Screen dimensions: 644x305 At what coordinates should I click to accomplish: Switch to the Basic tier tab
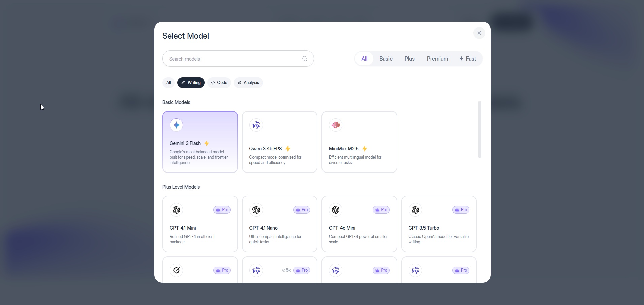(x=386, y=59)
